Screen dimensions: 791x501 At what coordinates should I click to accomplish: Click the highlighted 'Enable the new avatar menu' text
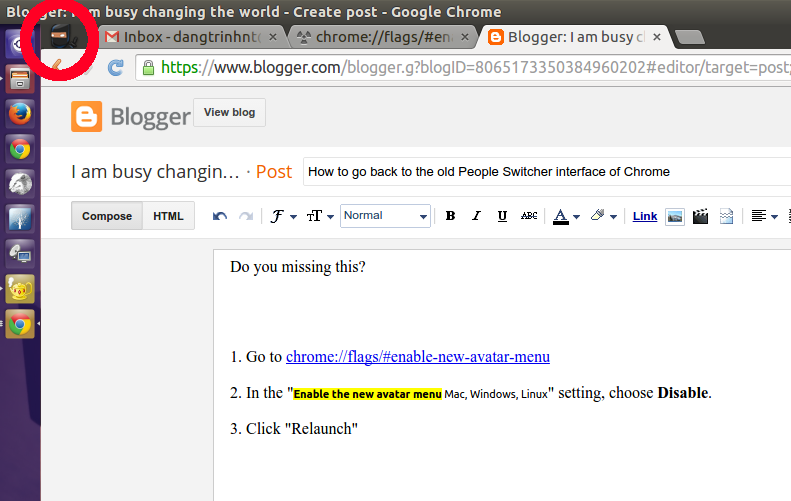[x=368, y=394]
